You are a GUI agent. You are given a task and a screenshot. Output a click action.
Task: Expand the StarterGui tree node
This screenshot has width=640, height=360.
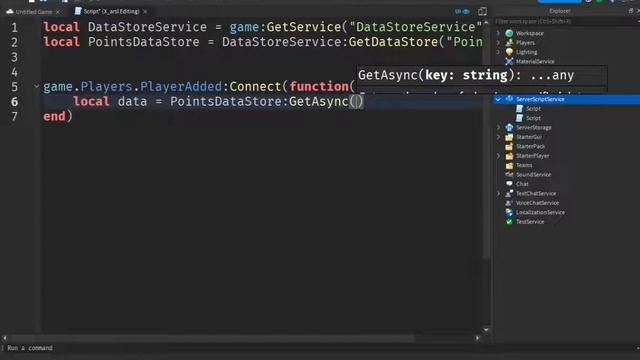(x=498, y=137)
